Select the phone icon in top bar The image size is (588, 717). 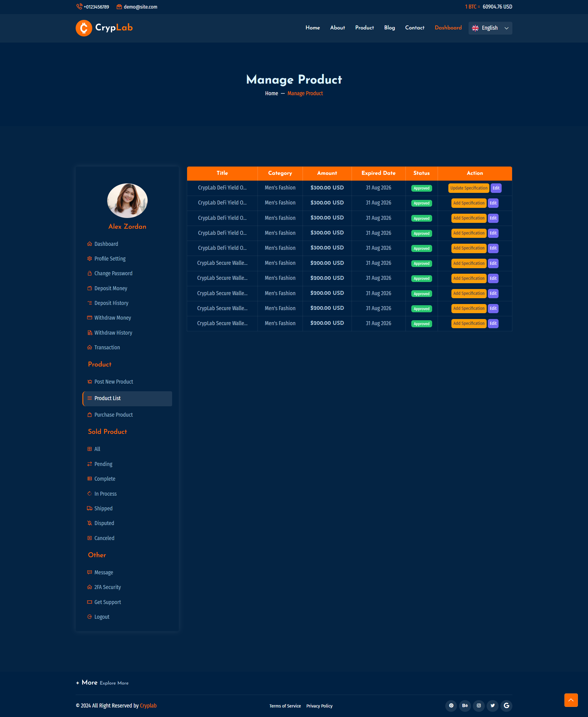[x=79, y=6]
